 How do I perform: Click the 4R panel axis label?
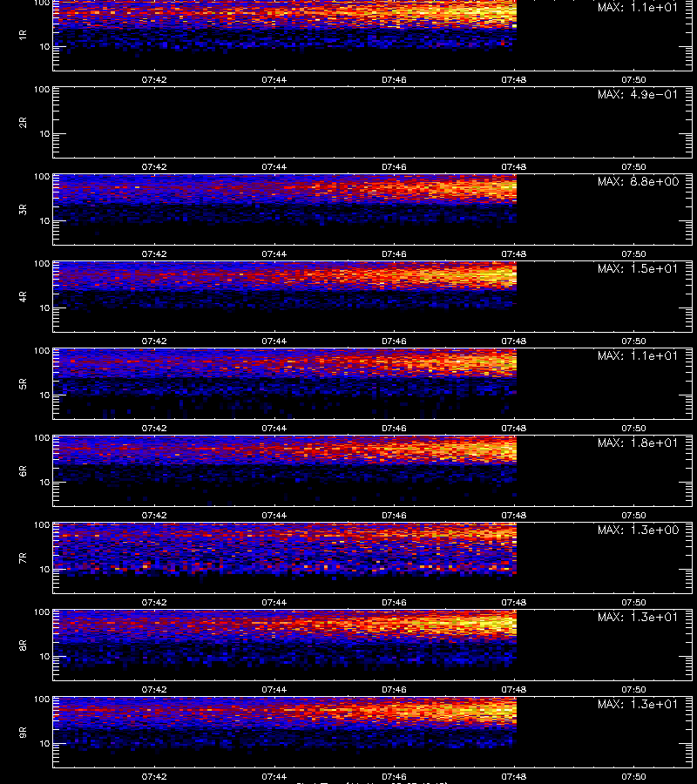click(23, 296)
